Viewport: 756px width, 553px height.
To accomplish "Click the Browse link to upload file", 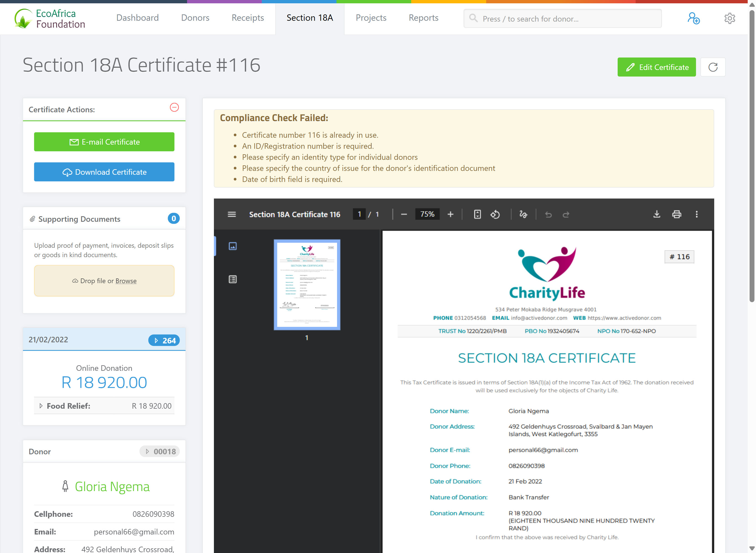I will [126, 281].
